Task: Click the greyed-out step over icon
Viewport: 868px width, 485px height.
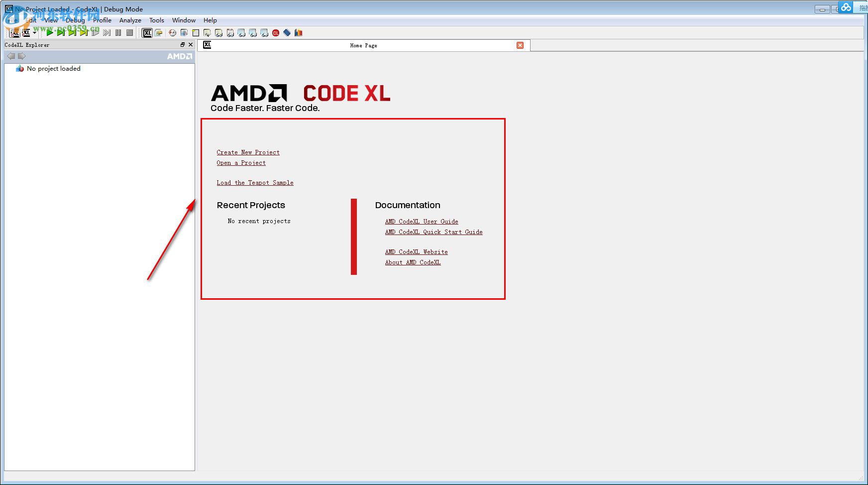Action: (x=95, y=33)
